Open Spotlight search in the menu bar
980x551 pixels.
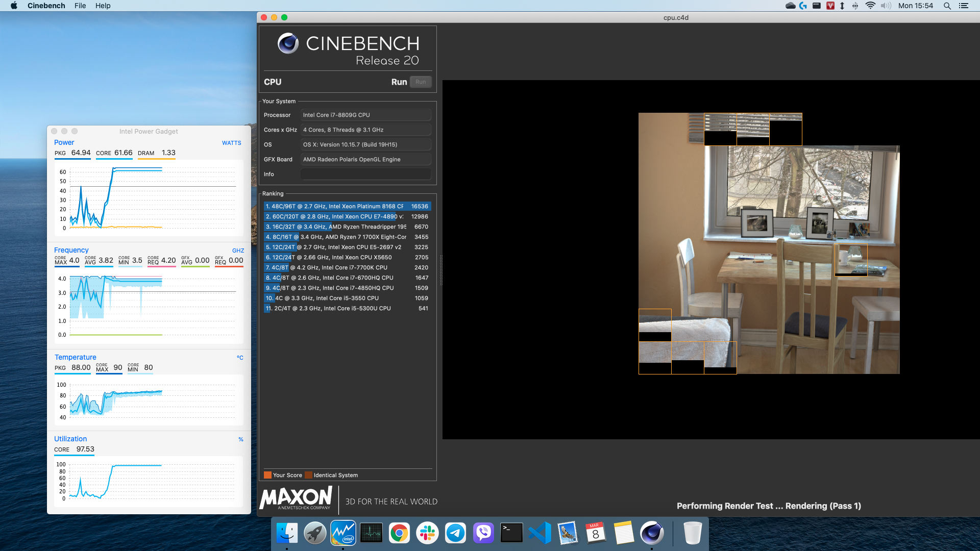pyautogui.click(x=947, y=6)
